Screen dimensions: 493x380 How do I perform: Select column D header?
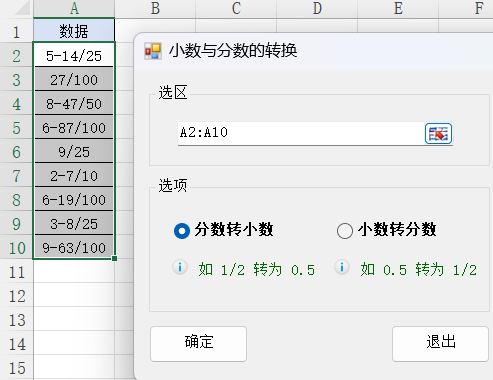tap(317, 9)
